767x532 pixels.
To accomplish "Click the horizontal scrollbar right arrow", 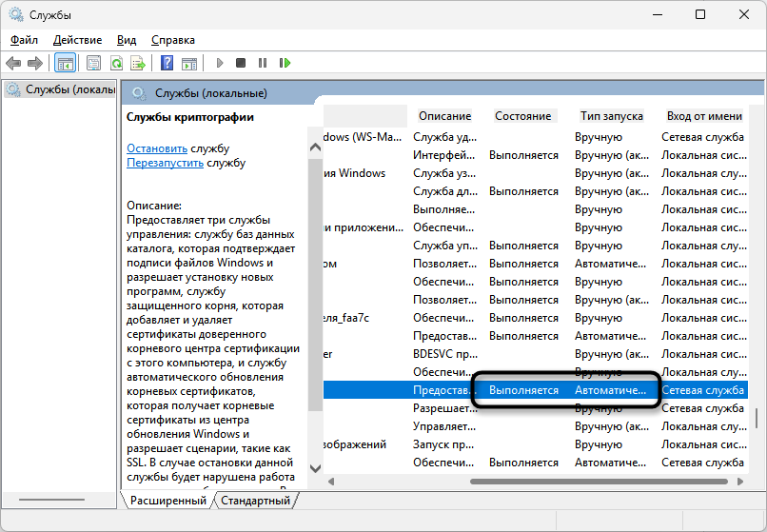I will [740, 482].
